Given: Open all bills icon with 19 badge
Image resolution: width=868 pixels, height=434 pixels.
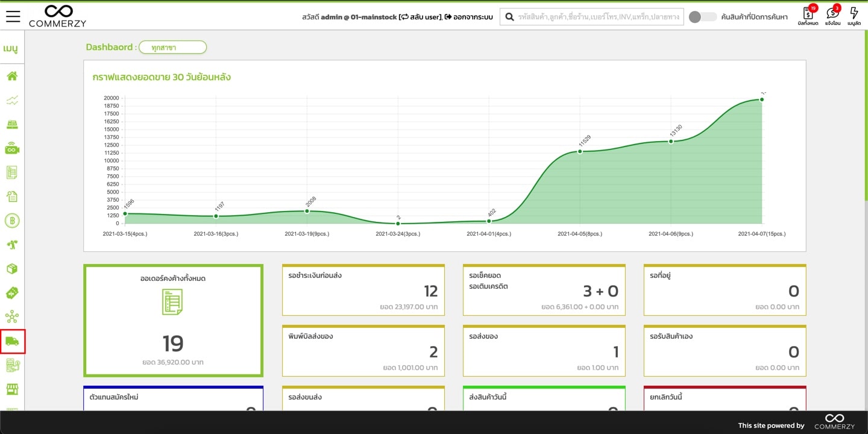Looking at the screenshot, I should (808, 16).
